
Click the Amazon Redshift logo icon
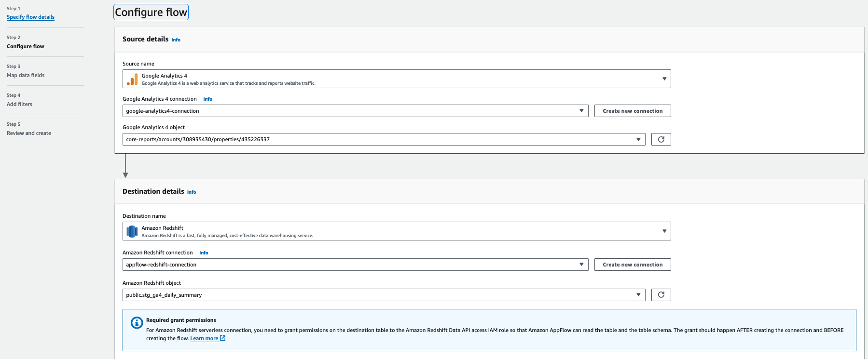(132, 231)
